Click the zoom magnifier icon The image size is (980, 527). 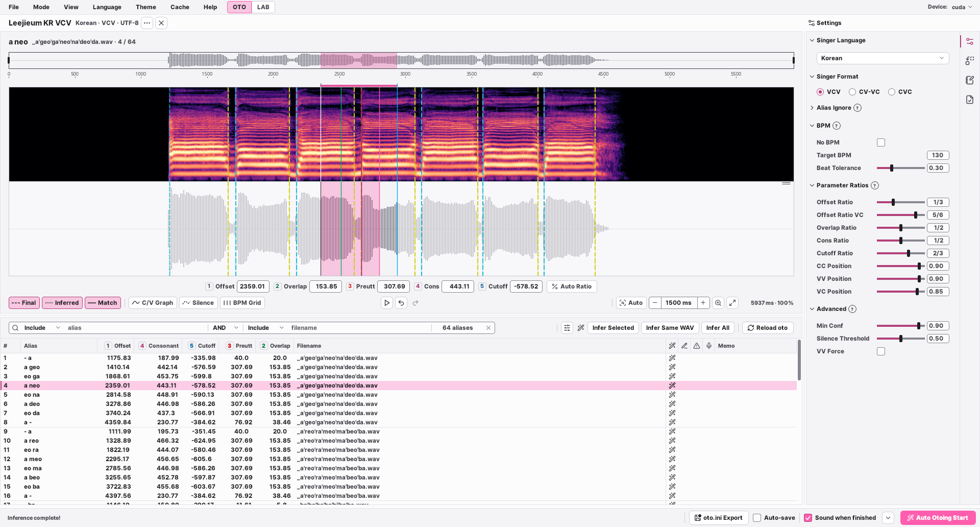[718, 303]
